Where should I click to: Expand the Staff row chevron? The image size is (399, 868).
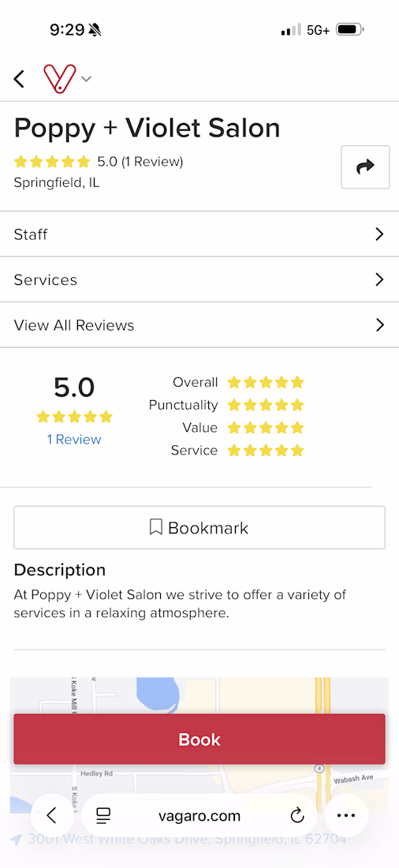[379, 234]
